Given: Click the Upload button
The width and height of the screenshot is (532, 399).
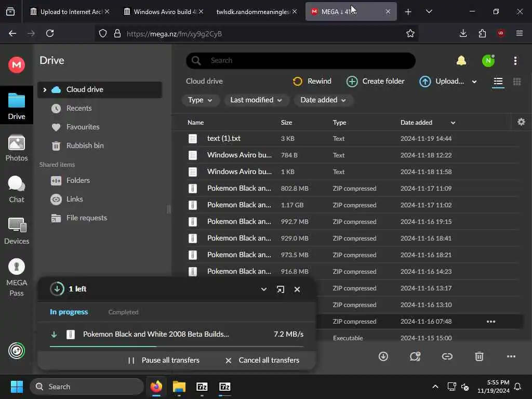Looking at the screenshot, I should [x=442, y=82].
